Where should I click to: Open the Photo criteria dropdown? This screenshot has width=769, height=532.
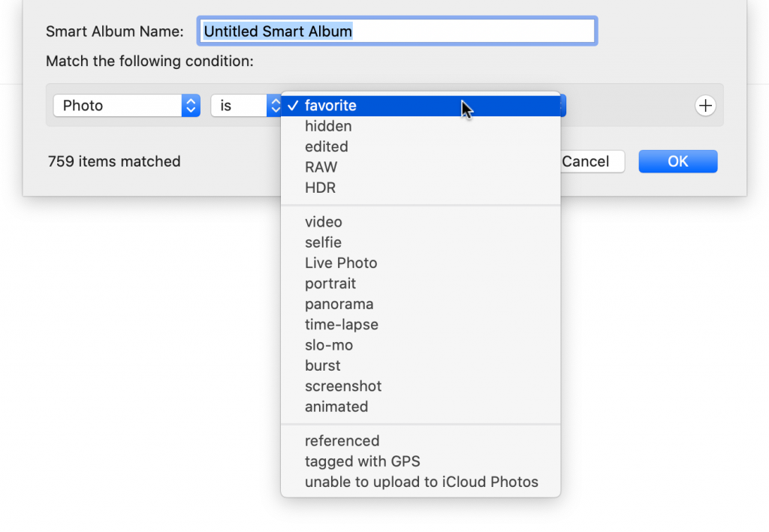tap(126, 105)
